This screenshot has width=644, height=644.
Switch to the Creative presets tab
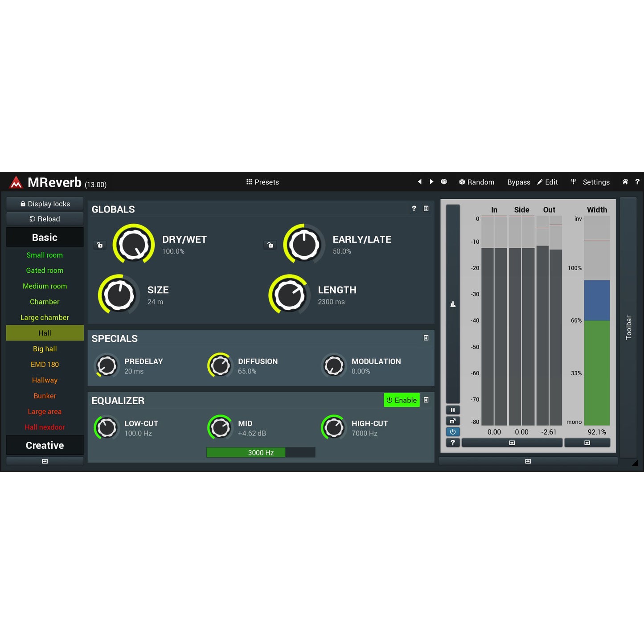point(45,445)
